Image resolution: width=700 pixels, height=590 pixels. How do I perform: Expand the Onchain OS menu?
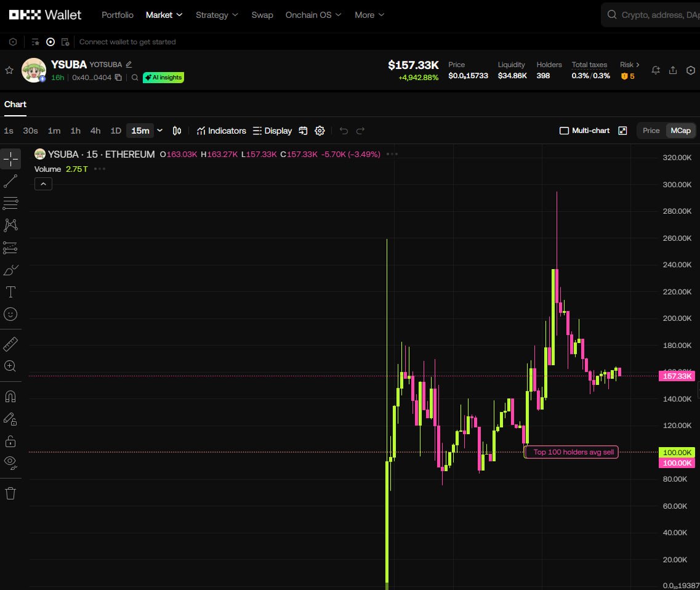313,15
